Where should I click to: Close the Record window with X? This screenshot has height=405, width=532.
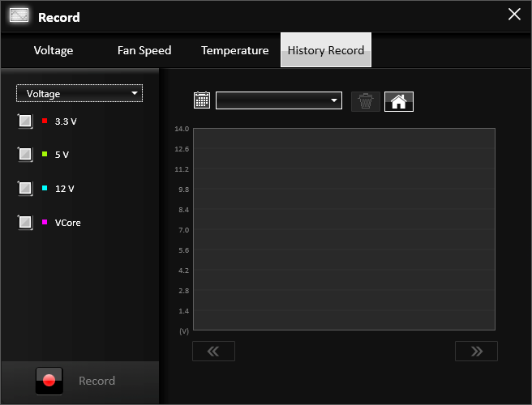514,15
